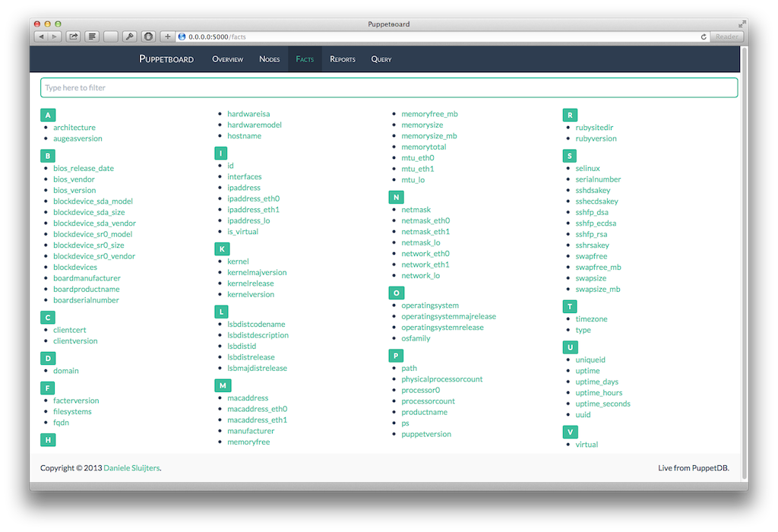Viewport: 778px width, 532px height.
Task: Click the globe site icon in address bar
Action: tap(182, 36)
